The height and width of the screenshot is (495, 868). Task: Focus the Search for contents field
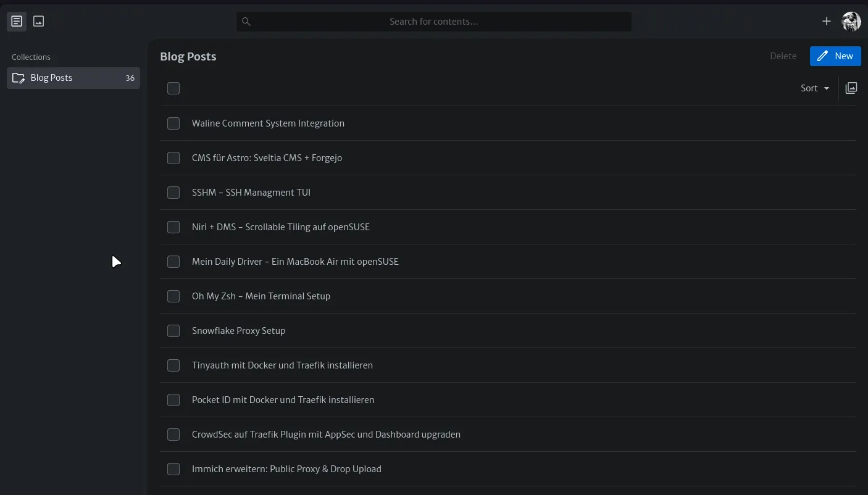(x=433, y=22)
